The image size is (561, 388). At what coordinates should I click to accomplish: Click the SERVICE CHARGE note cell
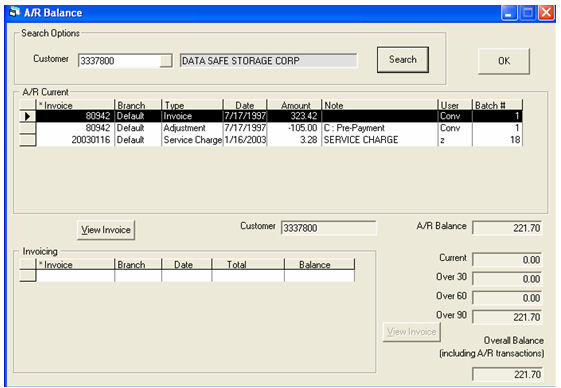[380, 140]
